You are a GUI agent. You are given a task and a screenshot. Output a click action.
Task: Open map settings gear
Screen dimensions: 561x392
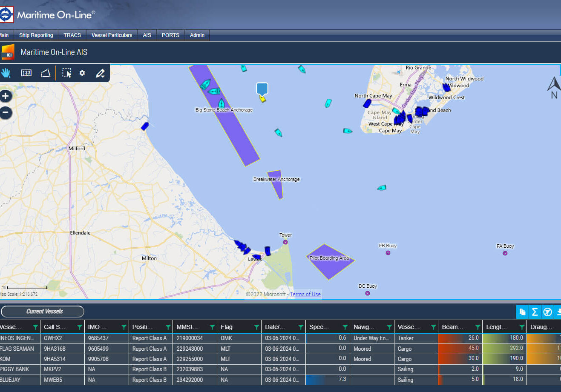point(82,73)
